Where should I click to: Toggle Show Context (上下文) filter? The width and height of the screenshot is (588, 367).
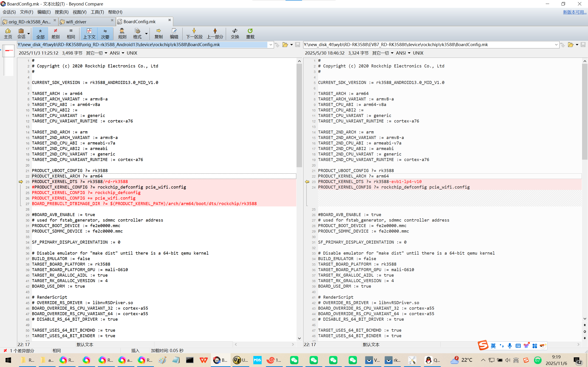pyautogui.click(x=89, y=33)
